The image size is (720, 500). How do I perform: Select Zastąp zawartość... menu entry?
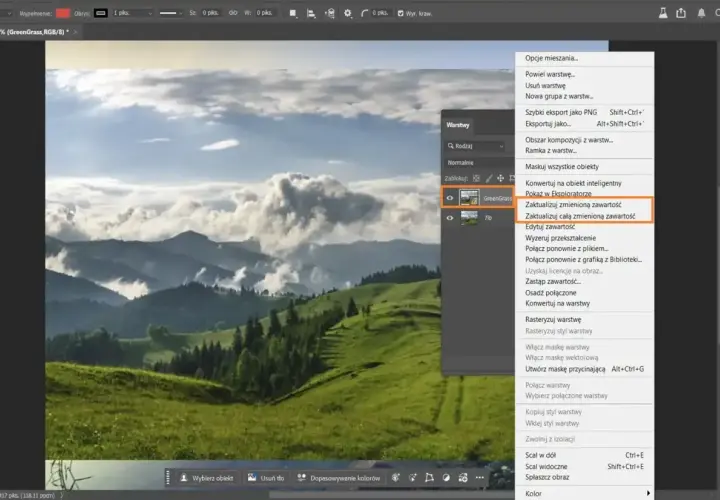(553, 281)
